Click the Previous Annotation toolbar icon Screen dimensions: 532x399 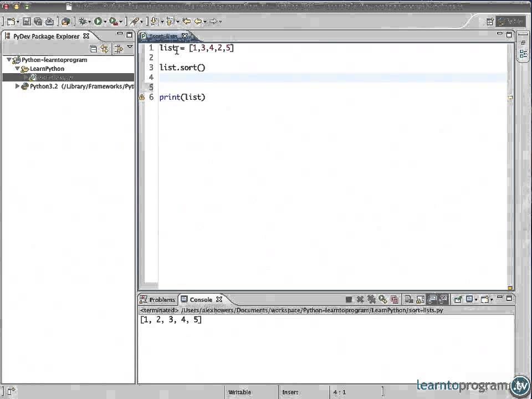point(170,22)
